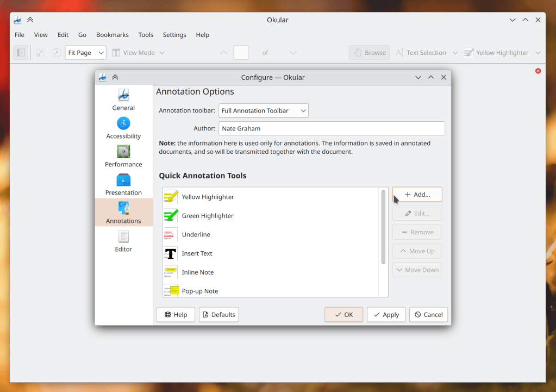Click the Defaults button
This screenshot has height=392, width=556.
(x=219, y=315)
